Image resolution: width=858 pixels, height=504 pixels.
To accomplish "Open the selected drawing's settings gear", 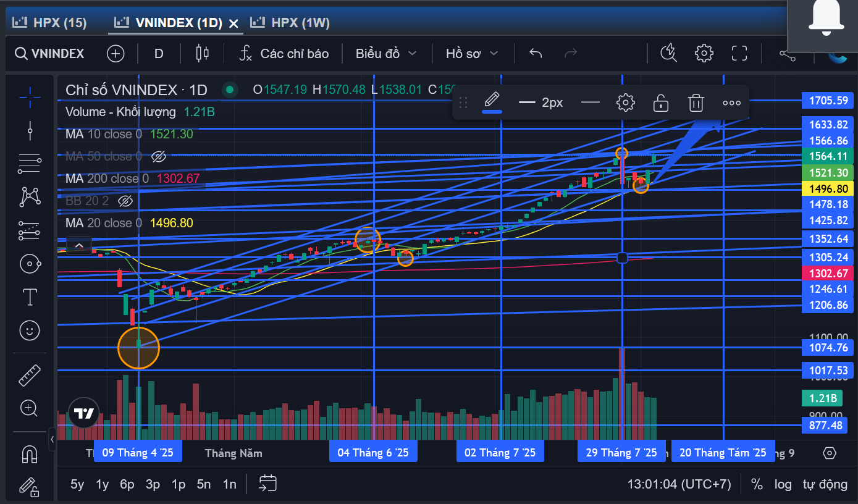I will coord(626,103).
